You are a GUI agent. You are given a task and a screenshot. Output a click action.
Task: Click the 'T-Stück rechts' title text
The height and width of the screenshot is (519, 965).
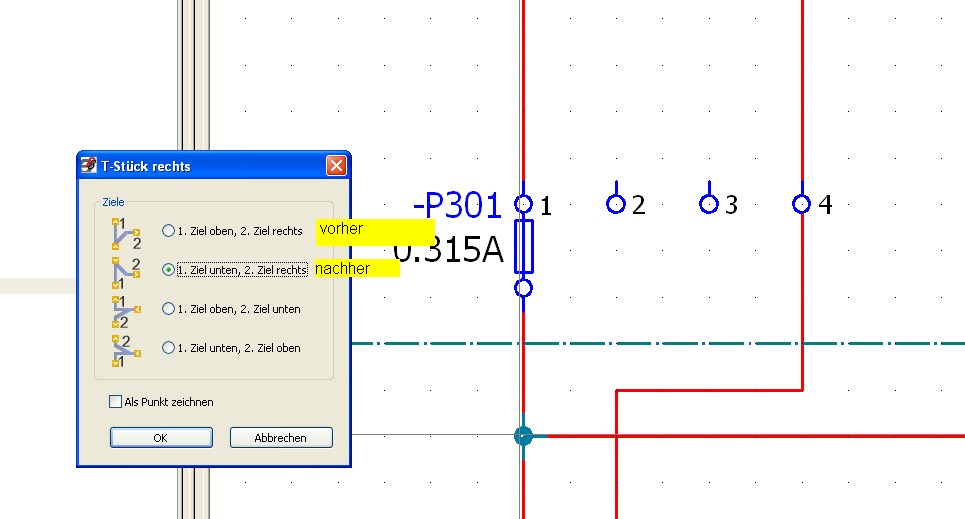146,166
